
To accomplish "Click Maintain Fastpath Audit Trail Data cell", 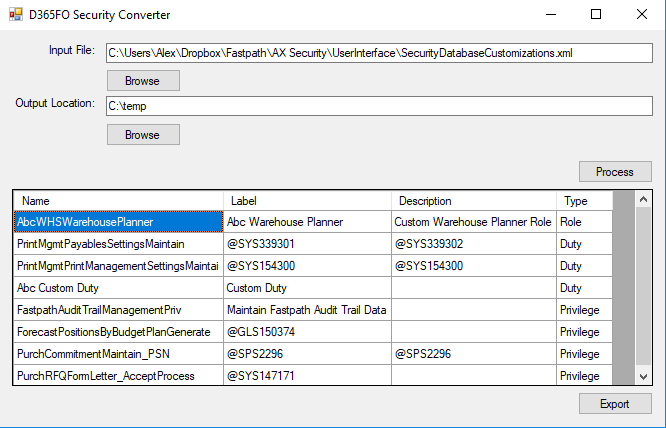I will coord(307,310).
